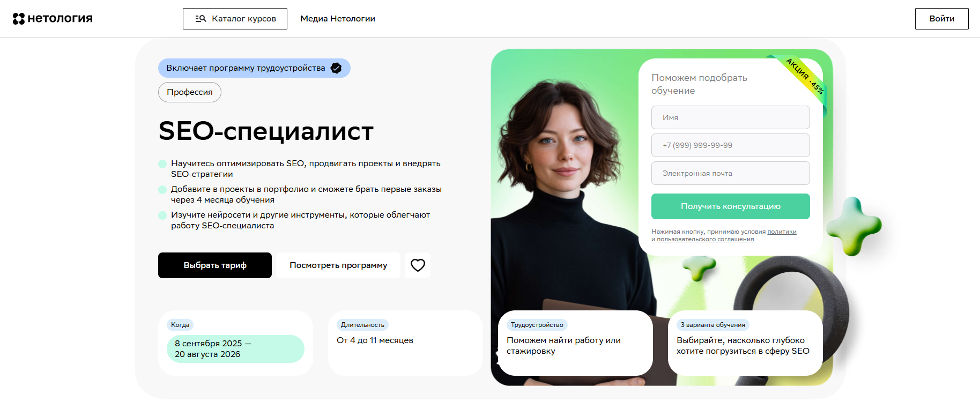Click the Войти button
Screen dimensions: 980x409
coord(941,19)
